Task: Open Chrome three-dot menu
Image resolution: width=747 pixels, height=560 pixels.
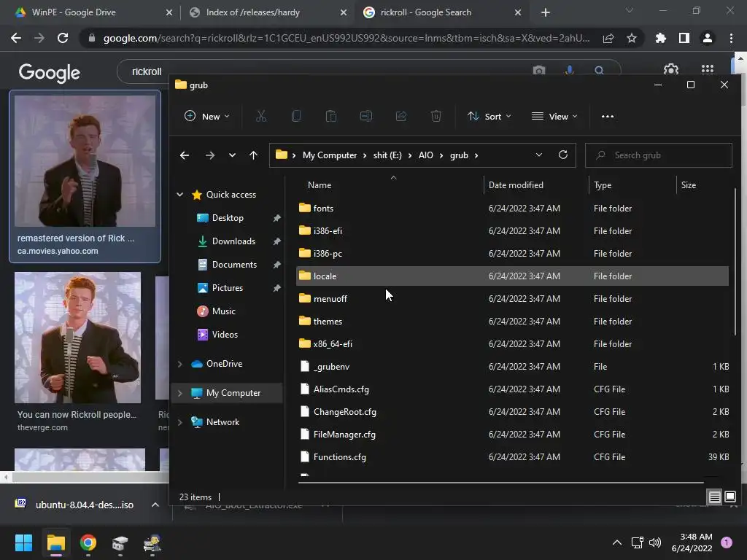Action: click(x=731, y=38)
